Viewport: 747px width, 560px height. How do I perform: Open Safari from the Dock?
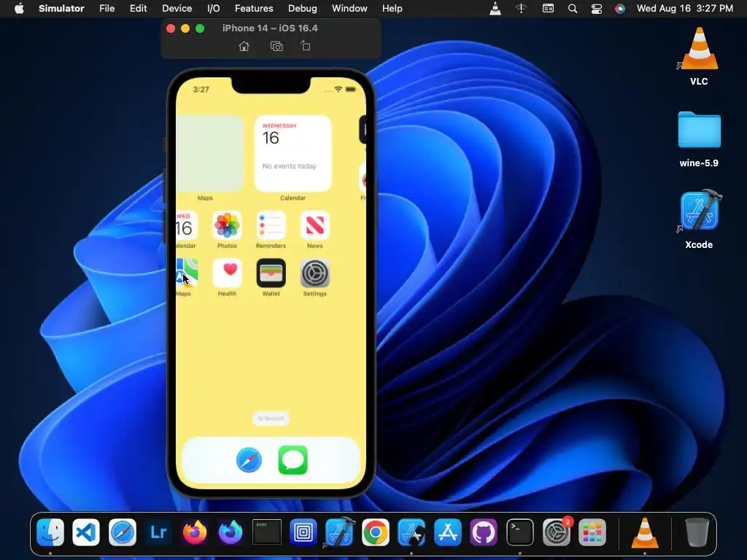tap(123, 532)
